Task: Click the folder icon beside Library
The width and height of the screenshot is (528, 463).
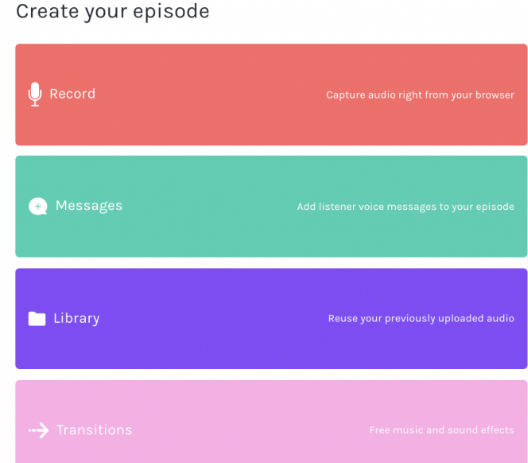Action: coord(37,319)
